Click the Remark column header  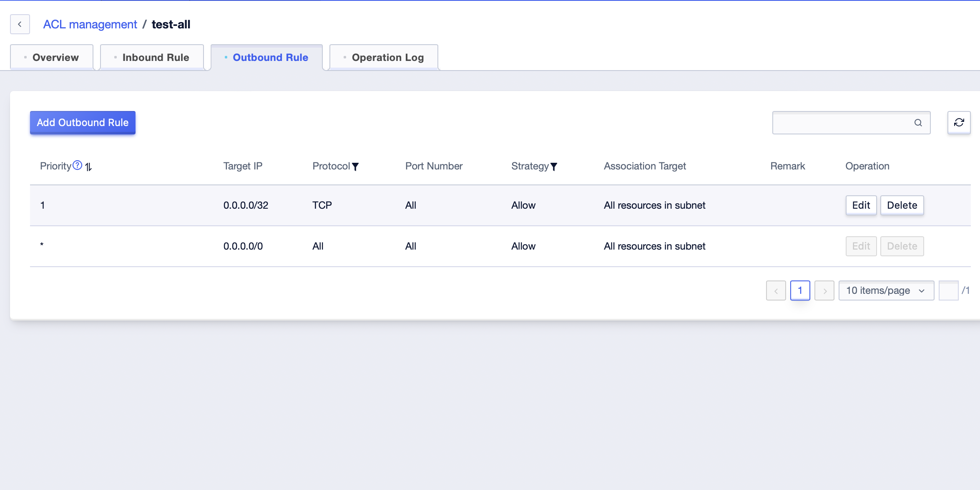pyautogui.click(x=787, y=166)
